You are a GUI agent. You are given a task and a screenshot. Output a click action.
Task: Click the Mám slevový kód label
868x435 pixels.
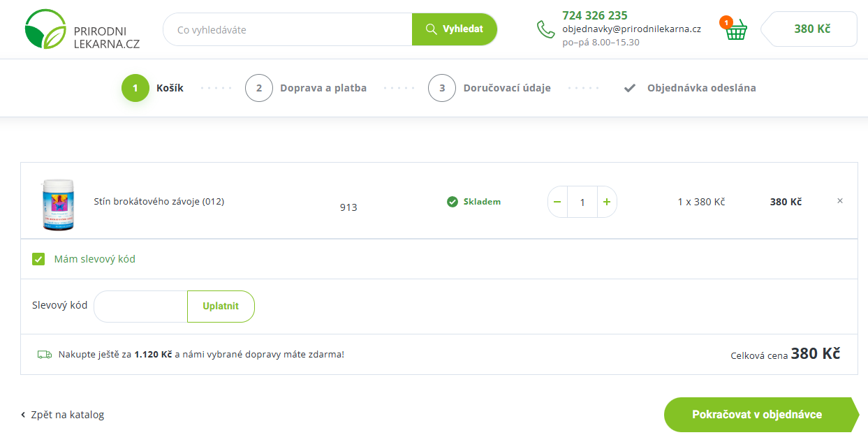[95, 259]
